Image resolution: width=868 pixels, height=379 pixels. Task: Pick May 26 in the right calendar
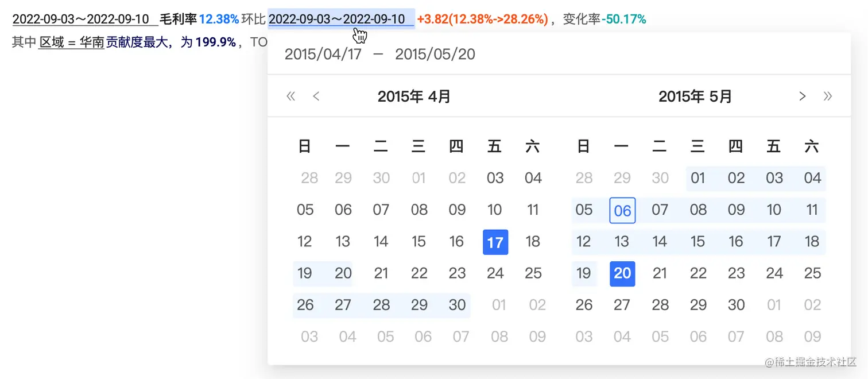(x=584, y=305)
